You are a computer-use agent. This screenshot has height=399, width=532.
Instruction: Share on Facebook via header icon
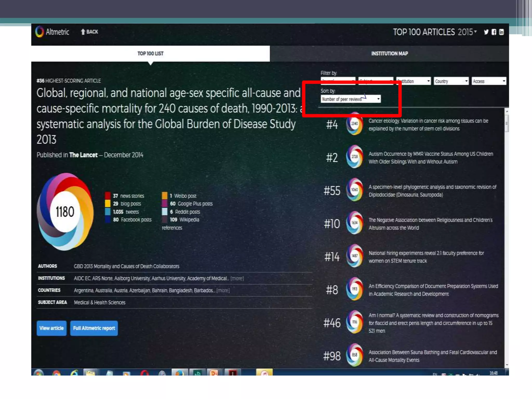coord(494,32)
